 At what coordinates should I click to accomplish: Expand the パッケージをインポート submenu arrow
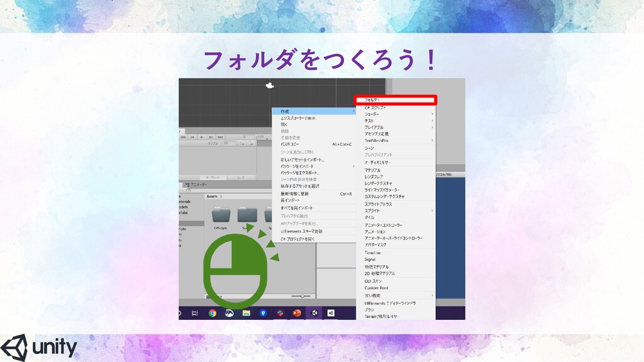[x=353, y=166]
